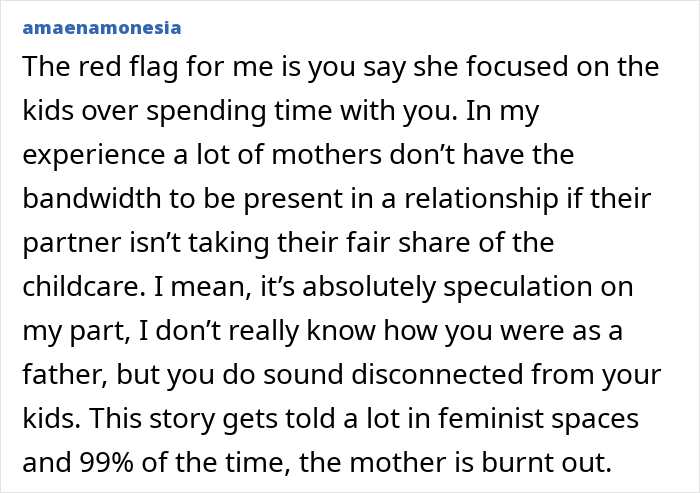Click the word "partner" in the comment
This screenshot has height=493, width=700.
click(x=67, y=243)
